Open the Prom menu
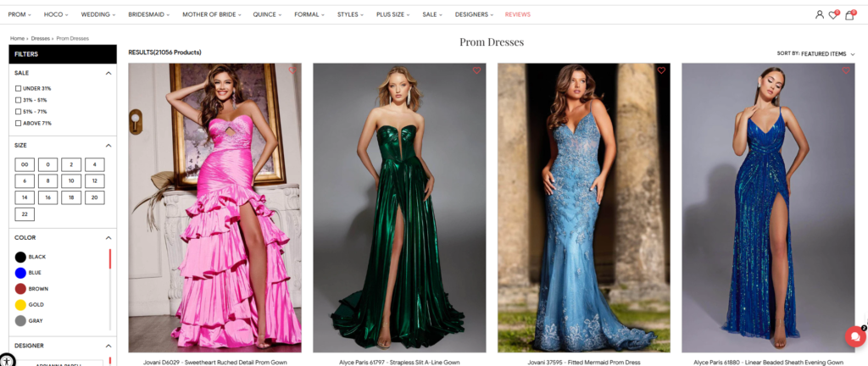This screenshot has height=366, width=868. pos(19,14)
